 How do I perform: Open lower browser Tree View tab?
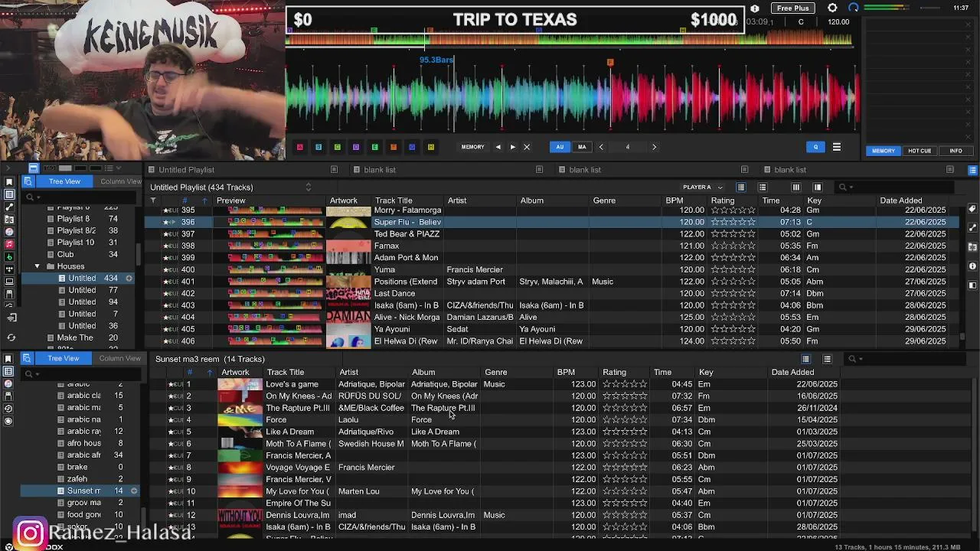click(63, 358)
